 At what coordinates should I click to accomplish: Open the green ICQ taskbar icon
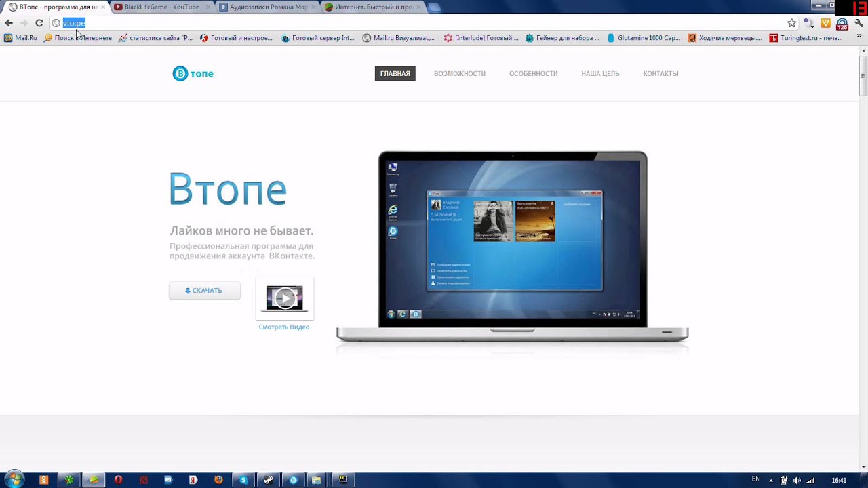69,480
